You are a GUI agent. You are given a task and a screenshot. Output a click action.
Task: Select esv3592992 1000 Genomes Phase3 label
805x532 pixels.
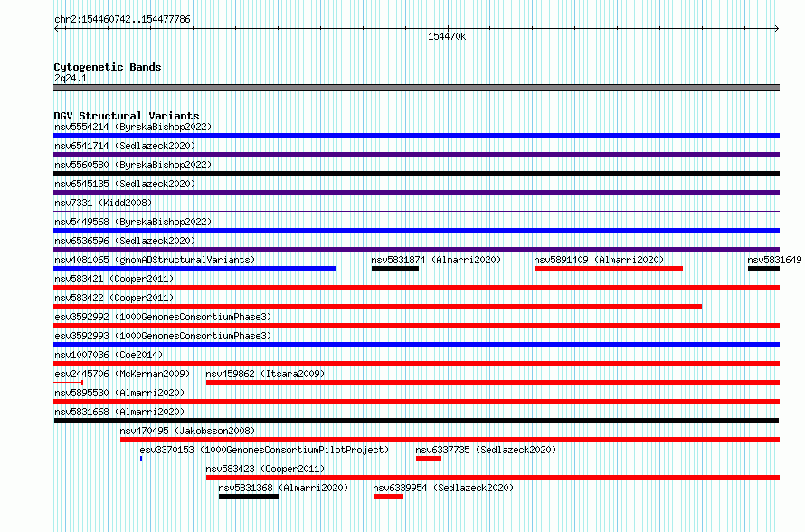coord(163,317)
